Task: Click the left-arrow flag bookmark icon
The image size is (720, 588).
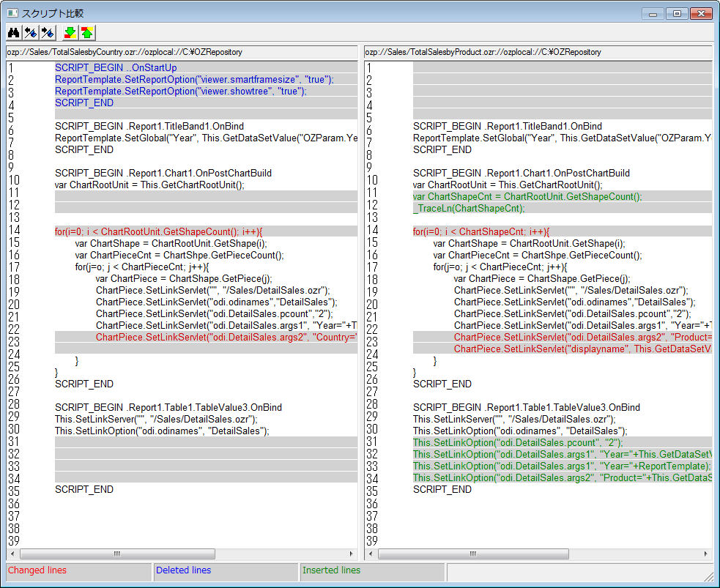Action: pyautogui.click(x=31, y=32)
